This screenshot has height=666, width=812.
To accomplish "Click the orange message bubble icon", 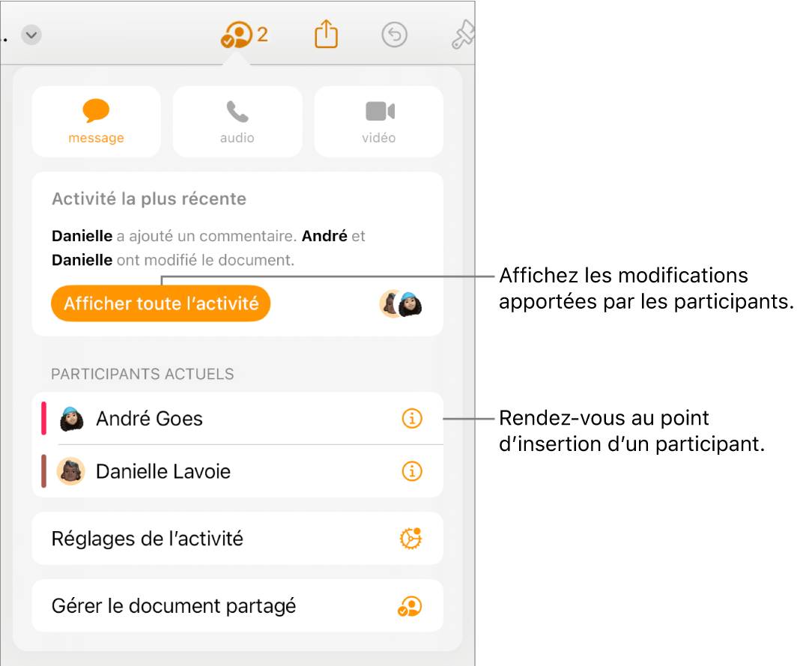I will point(97,110).
